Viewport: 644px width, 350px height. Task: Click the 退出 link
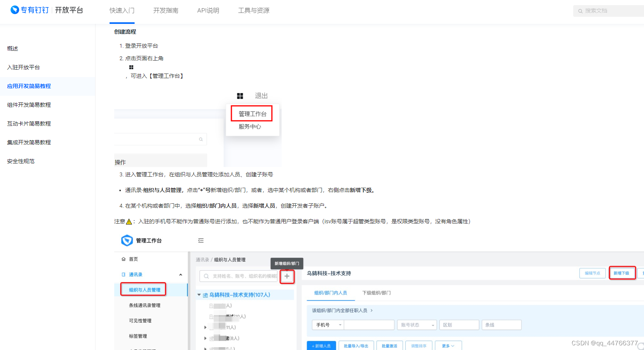[x=261, y=96]
